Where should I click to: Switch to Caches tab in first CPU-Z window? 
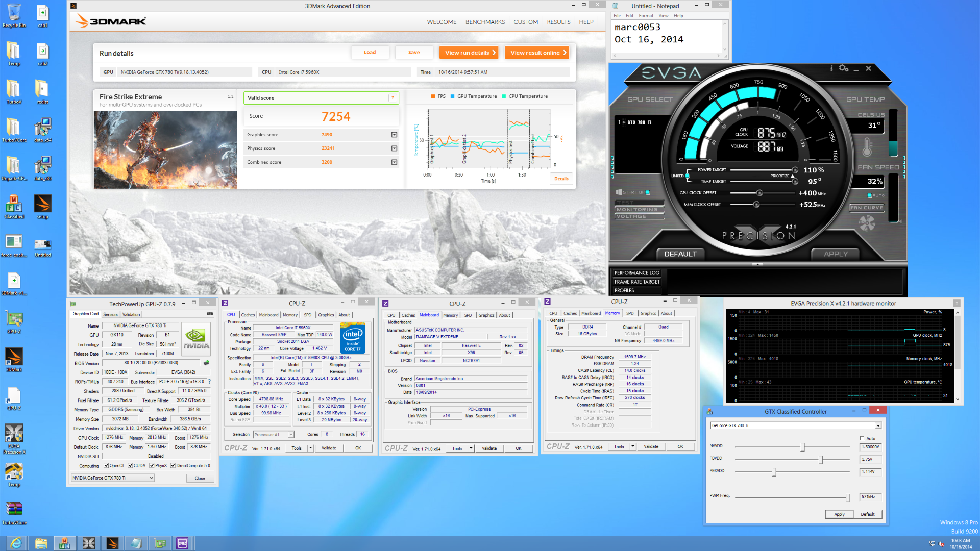coord(248,315)
